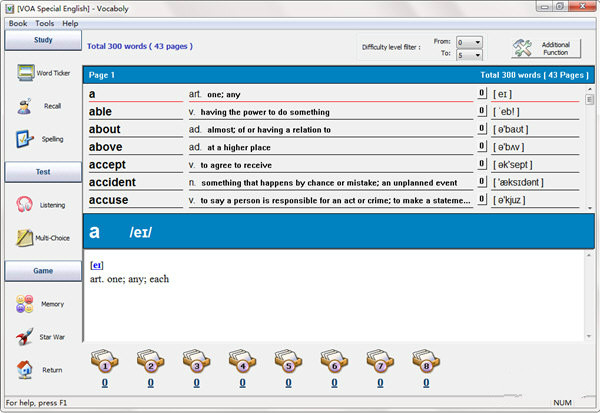Click the definition pane scroll down arrow

click(589, 336)
